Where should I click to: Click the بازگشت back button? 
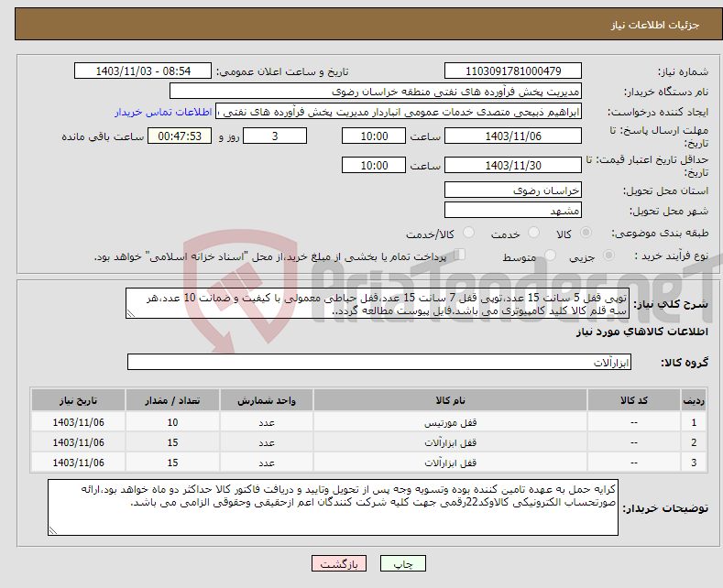click(x=339, y=563)
